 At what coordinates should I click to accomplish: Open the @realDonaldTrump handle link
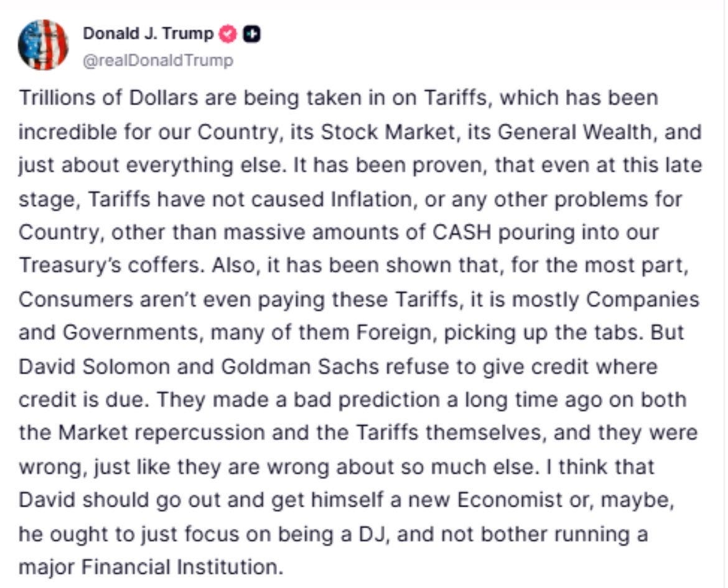click(x=158, y=60)
